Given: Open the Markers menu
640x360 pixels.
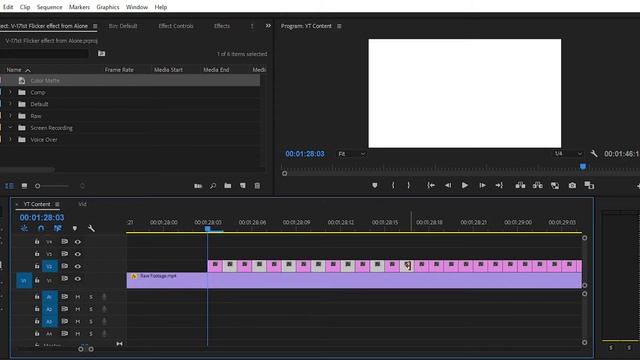Looking at the screenshot, I should (79, 7).
